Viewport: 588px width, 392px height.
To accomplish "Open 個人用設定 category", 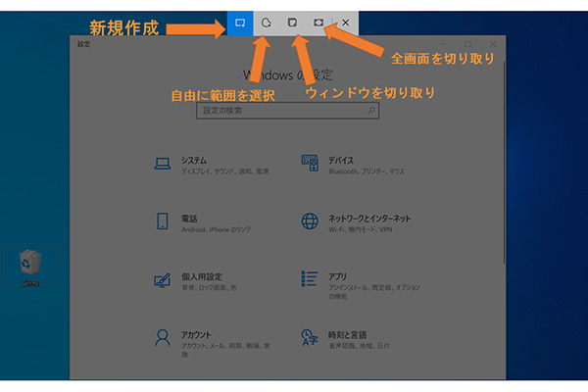I will (x=196, y=281).
